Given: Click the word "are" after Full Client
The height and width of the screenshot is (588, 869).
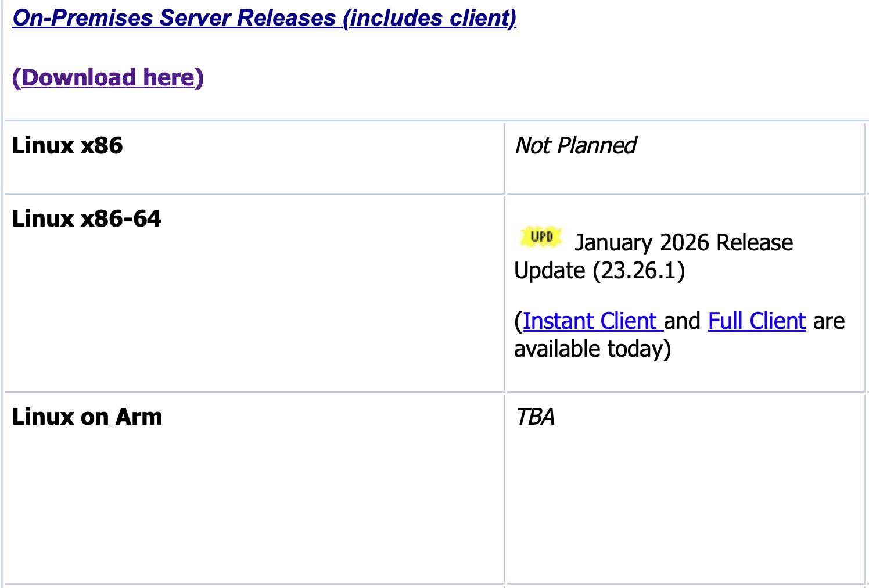Looking at the screenshot, I should tap(829, 321).
